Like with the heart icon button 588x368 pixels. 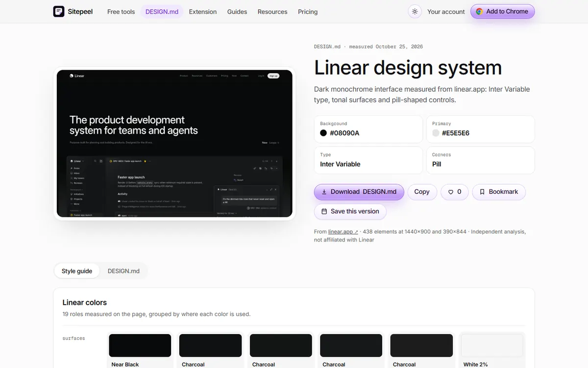pyautogui.click(x=455, y=192)
